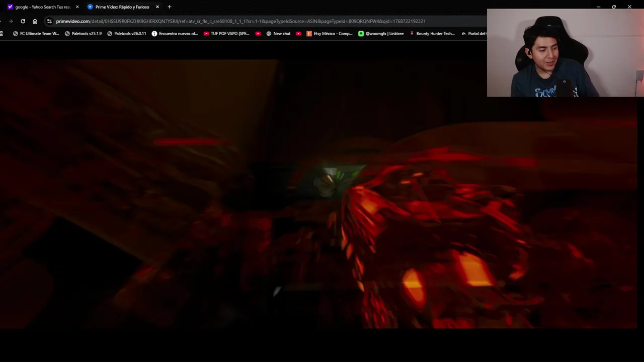
Task: Open the Portal del bookmark
Action: (473, 34)
